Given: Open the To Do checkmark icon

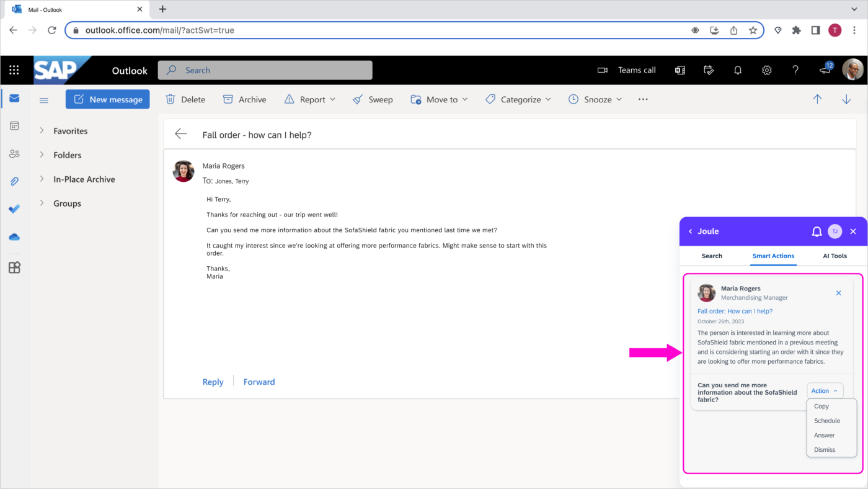Looking at the screenshot, I should (14, 209).
